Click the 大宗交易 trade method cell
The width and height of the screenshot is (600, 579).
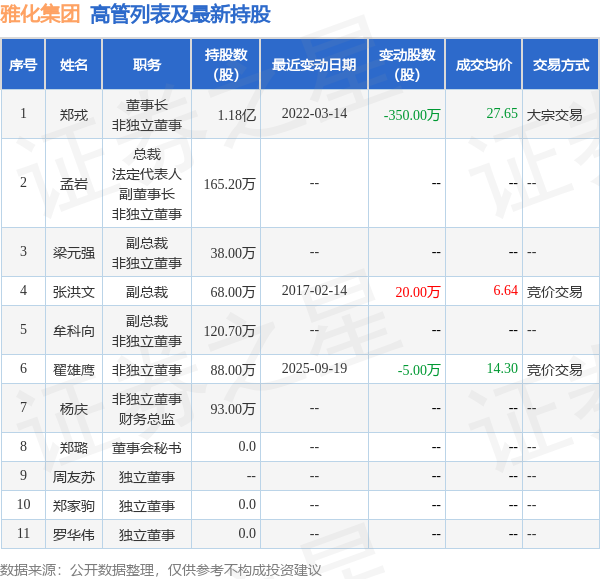coord(554,115)
